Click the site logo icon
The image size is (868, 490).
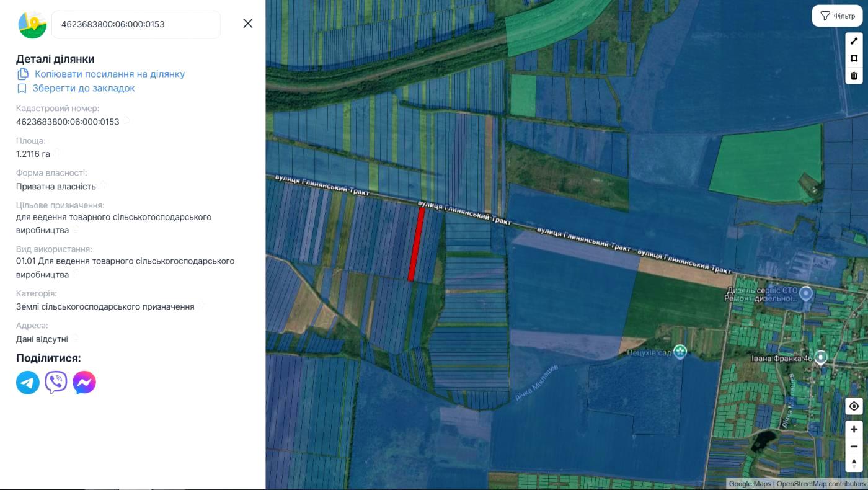[x=32, y=25]
